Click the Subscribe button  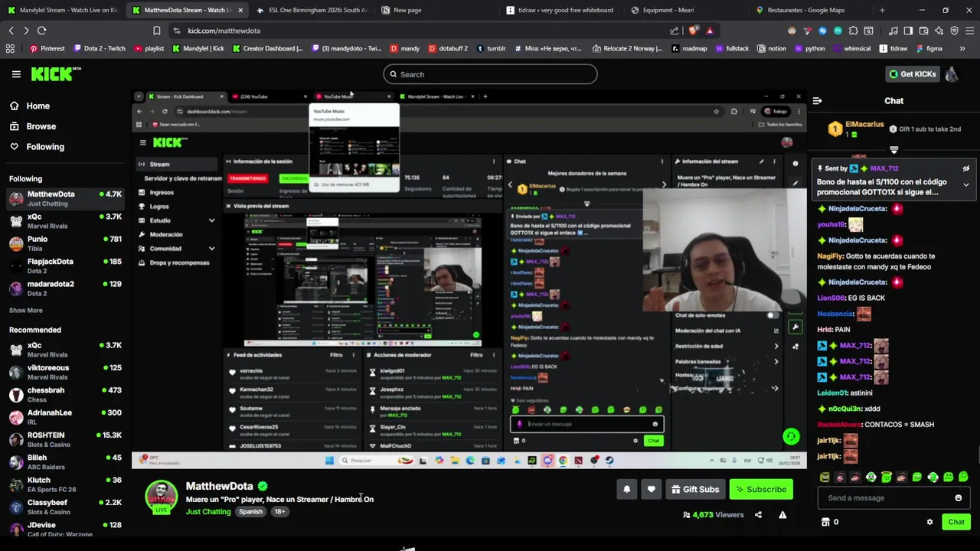click(761, 490)
